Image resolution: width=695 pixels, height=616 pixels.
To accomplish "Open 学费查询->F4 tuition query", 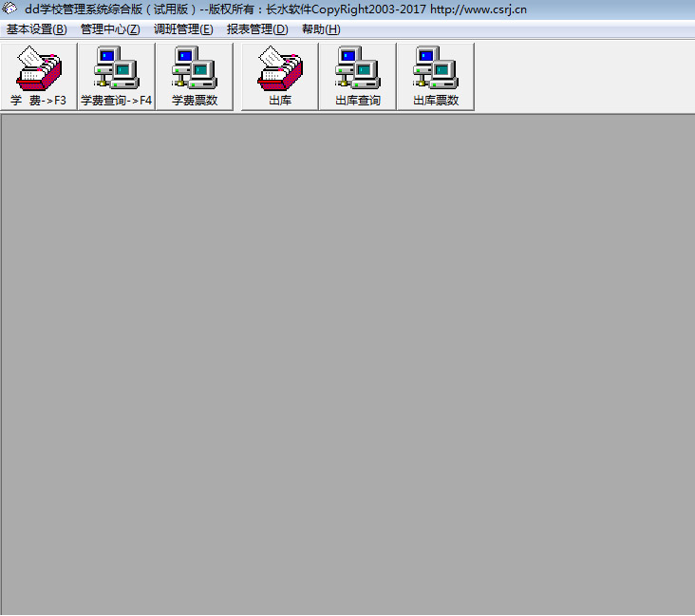I will pos(116,76).
